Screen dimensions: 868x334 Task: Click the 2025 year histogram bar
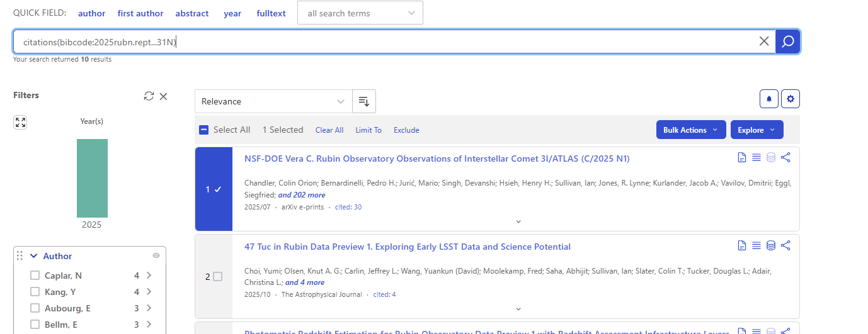click(x=92, y=178)
